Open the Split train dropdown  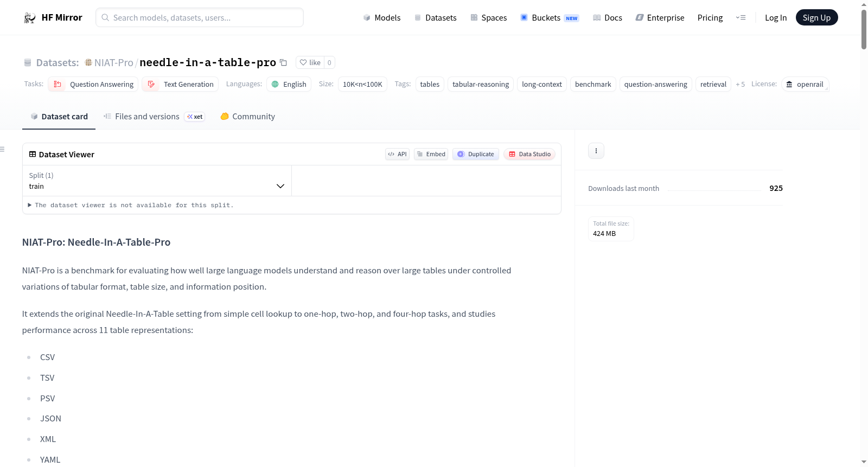tap(157, 181)
